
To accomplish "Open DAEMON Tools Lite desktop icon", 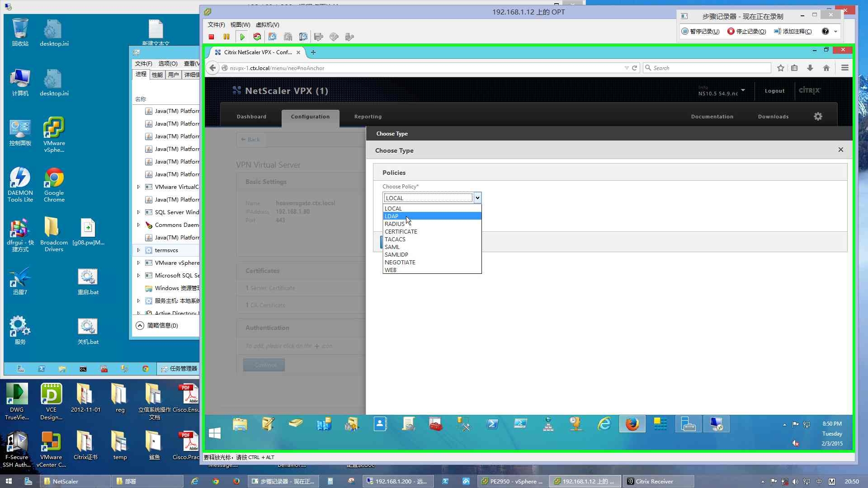I will pos(20,184).
